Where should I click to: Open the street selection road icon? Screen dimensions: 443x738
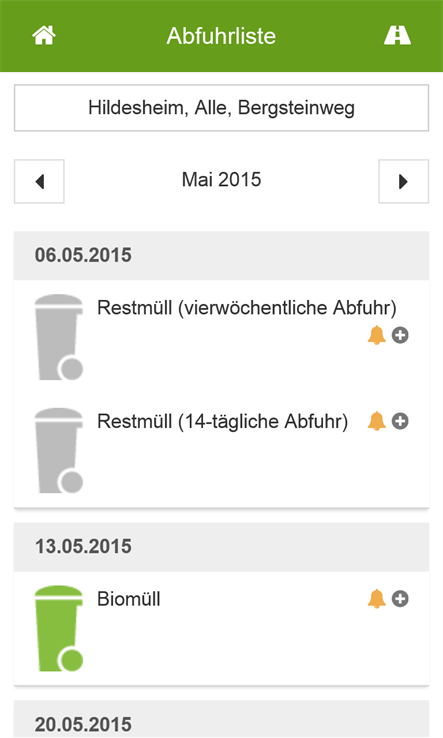[397, 36]
